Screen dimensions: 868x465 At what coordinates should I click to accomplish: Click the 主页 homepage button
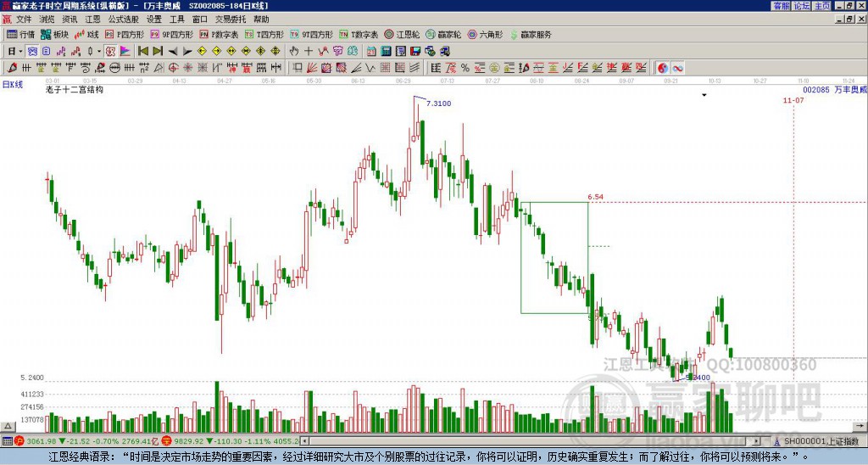click(821, 6)
